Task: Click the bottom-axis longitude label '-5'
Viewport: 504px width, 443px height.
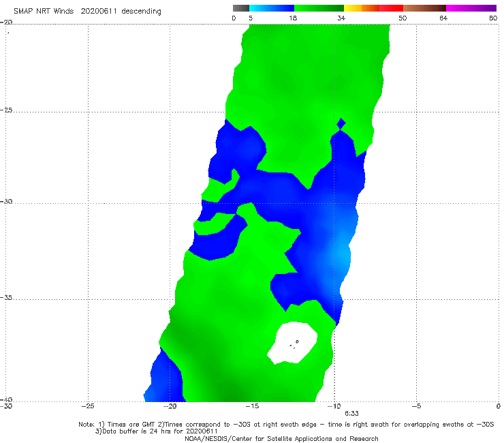Action: [416, 406]
